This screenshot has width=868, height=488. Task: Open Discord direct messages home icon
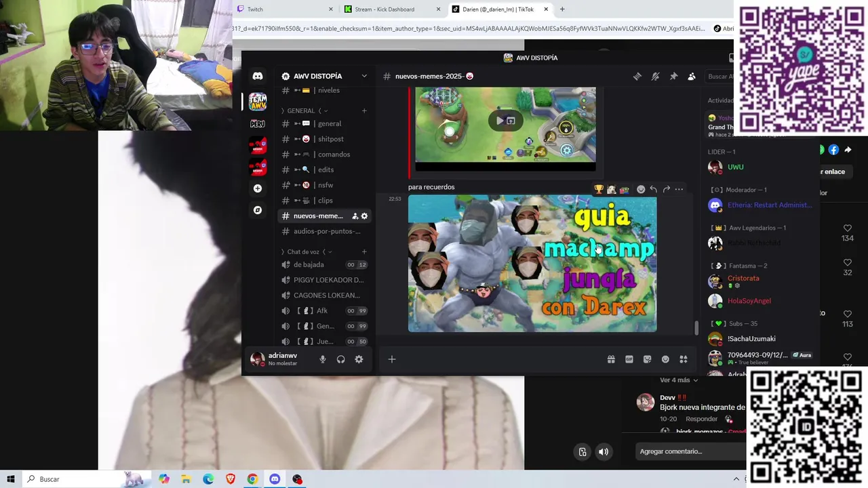point(258,76)
